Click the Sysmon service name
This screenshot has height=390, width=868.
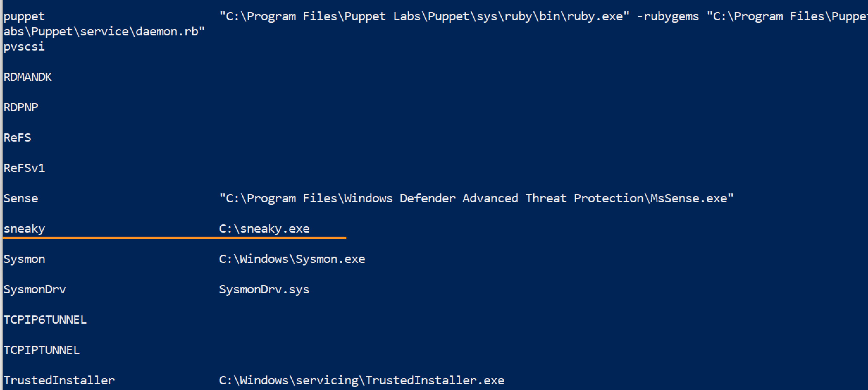(x=24, y=259)
